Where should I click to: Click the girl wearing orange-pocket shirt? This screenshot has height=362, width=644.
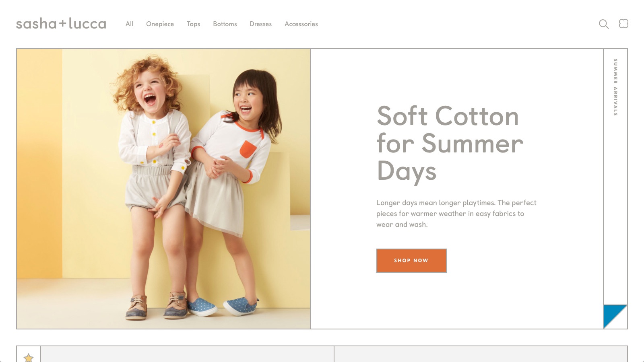pos(231,189)
